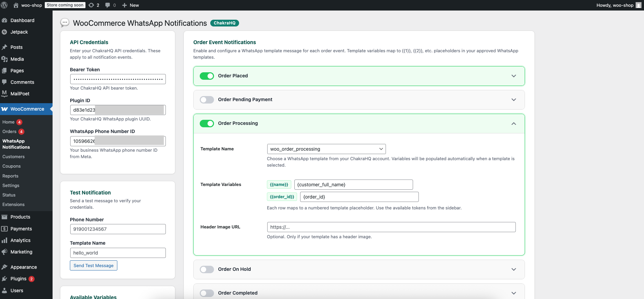The image size is (644, 299).
Task: Open the woo_order_processing template dropdown
Action: click(x=326, y=149)
